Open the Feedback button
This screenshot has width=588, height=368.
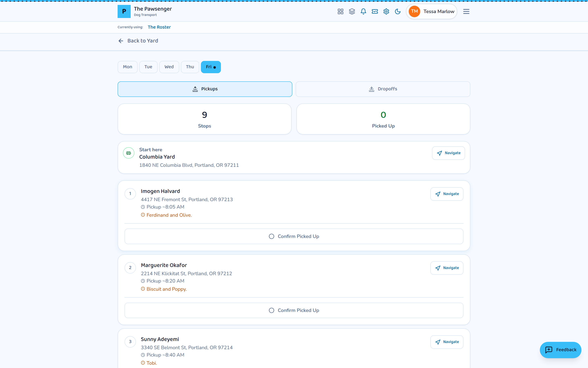pyautogui.click(x=560, y=350)
